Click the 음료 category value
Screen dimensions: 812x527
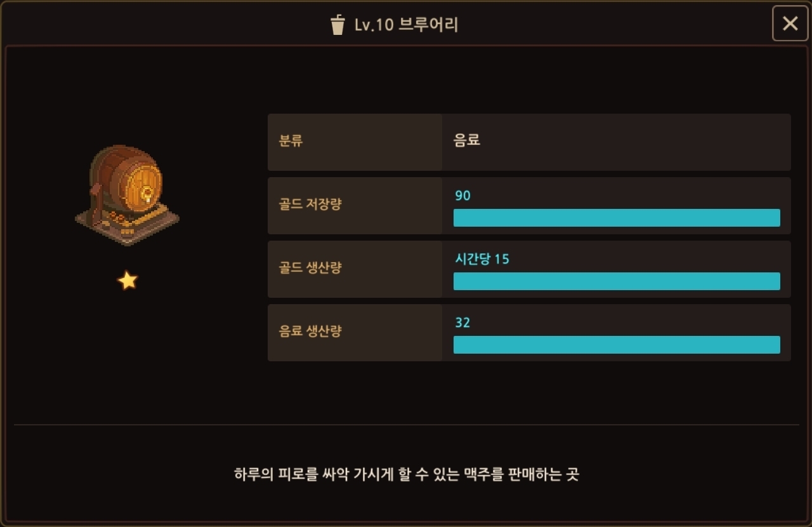tap(467, 140)
